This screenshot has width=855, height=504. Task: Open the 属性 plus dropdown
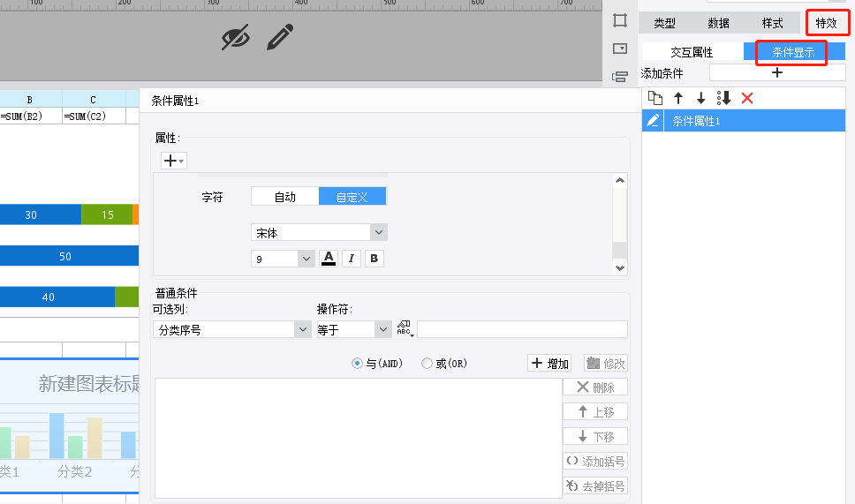(x=174, y=161)
